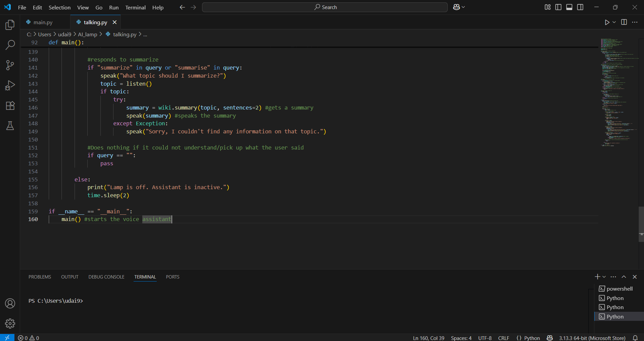Open editor More Actions ellipsis
The height and width of the screenshot is (341, 644).
coord(635,22)
